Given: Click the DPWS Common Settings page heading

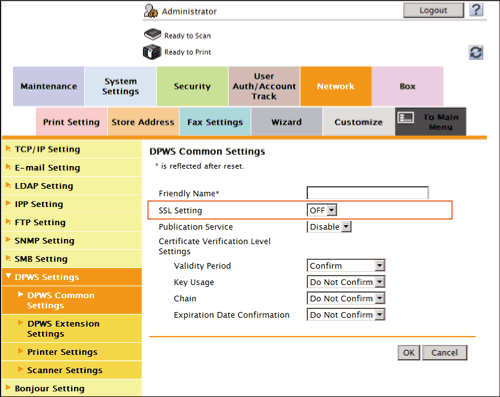Looking at the screenshot, I should [207, 152].
